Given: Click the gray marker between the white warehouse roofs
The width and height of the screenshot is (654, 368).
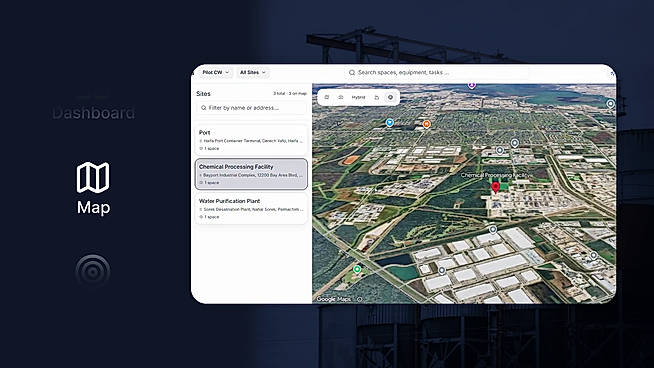Looking at the screenshot, I should tap(442, 271).
